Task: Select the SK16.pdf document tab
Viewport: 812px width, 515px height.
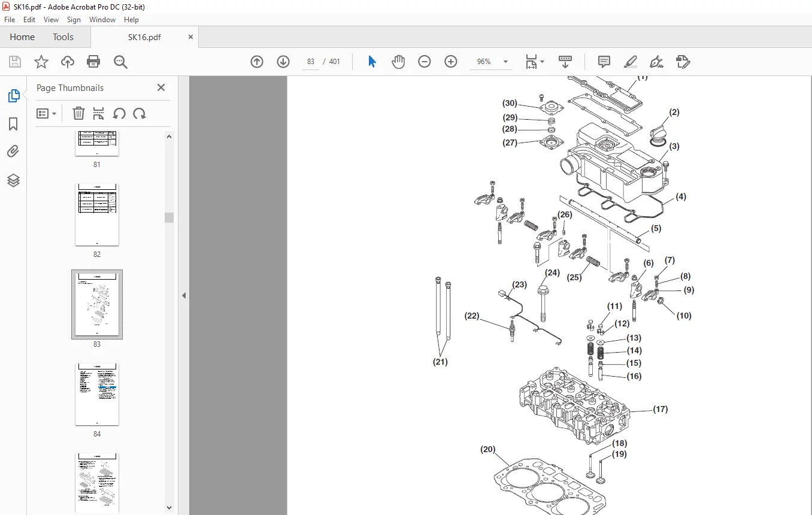Action: 144,37
